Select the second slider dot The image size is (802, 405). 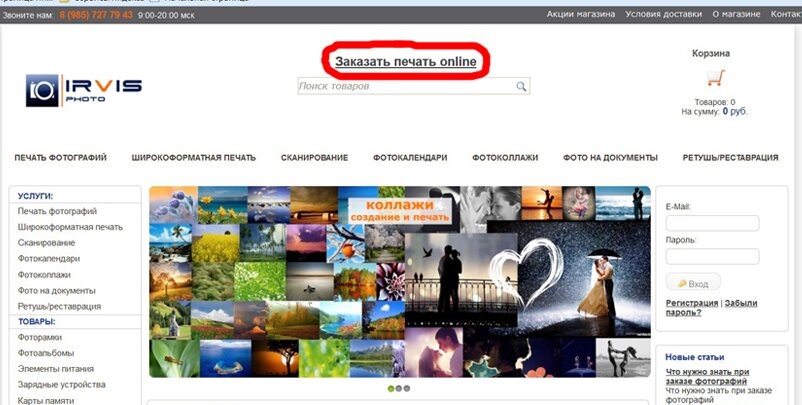[x=399, y=389]
